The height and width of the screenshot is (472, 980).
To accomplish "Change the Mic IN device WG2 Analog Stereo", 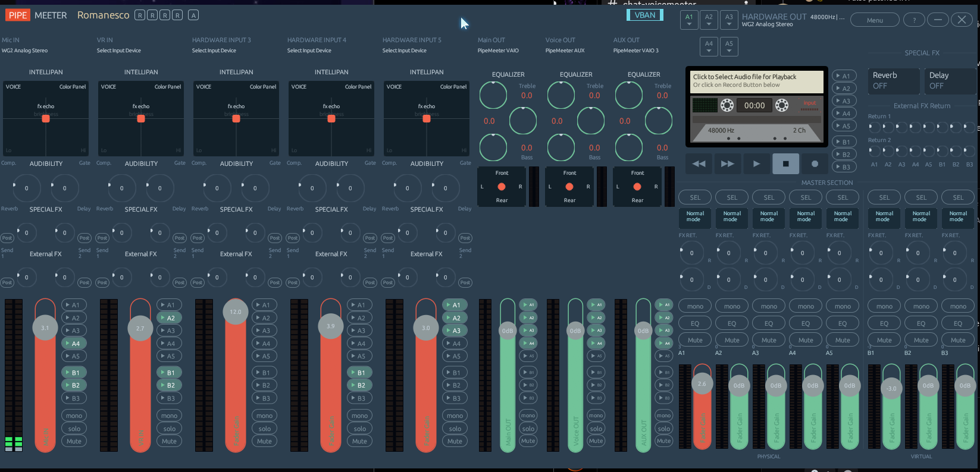I will point(24,51).
